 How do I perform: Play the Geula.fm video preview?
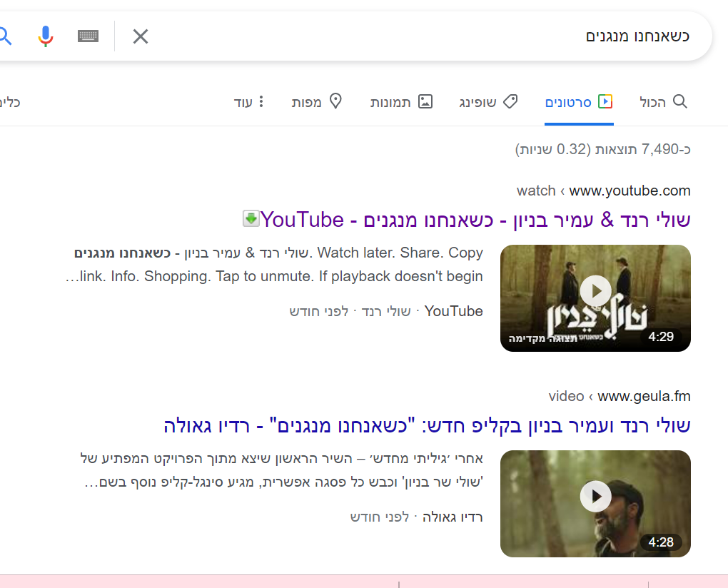point(595,496)
